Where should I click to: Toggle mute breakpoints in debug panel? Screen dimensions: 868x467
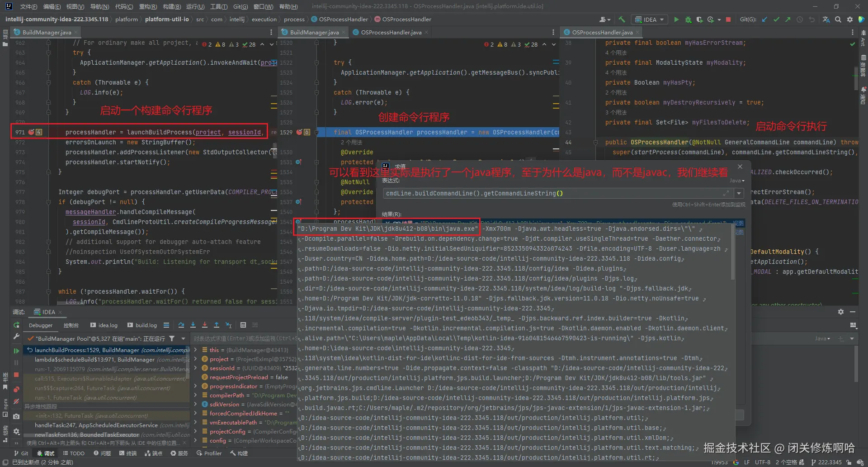tap(16, 401)
